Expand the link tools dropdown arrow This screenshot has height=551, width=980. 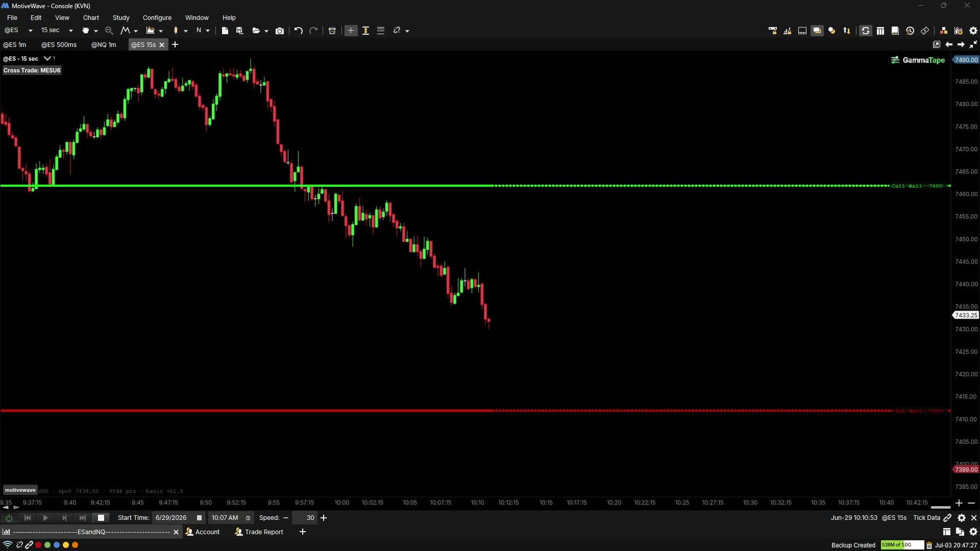[x=407, y=31]
